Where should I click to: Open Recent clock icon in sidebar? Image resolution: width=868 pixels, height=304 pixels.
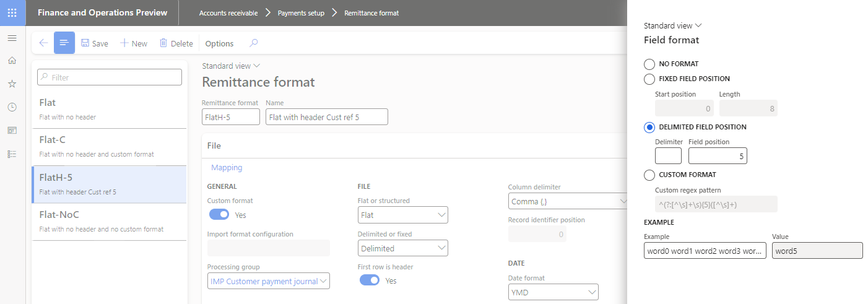pos(12,107)
